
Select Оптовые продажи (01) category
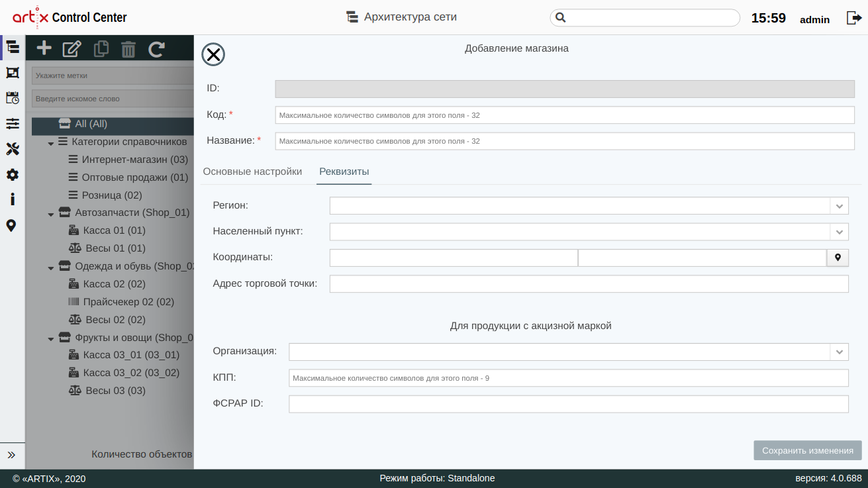tap(135, 177)
